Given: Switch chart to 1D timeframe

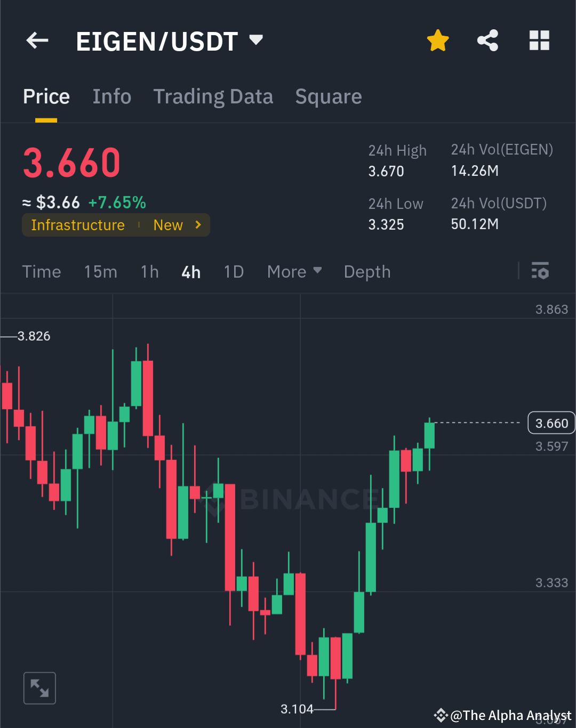Looking at the screenshot, I should [x=233, y=271].
